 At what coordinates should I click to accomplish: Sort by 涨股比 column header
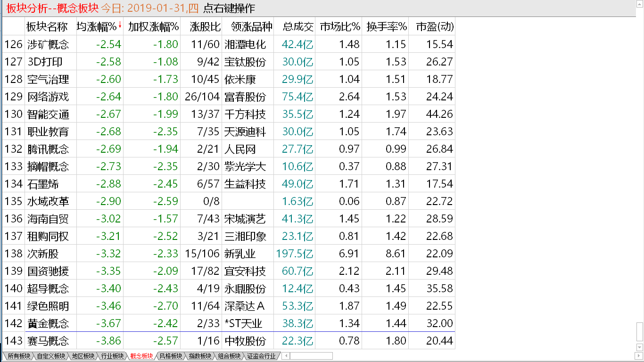(202, 26)
